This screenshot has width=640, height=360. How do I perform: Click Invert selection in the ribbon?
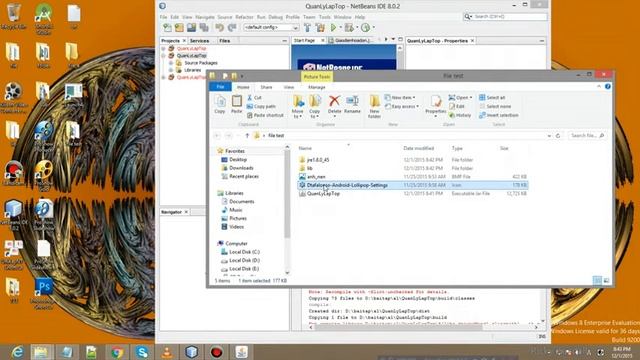coord(498,116)
